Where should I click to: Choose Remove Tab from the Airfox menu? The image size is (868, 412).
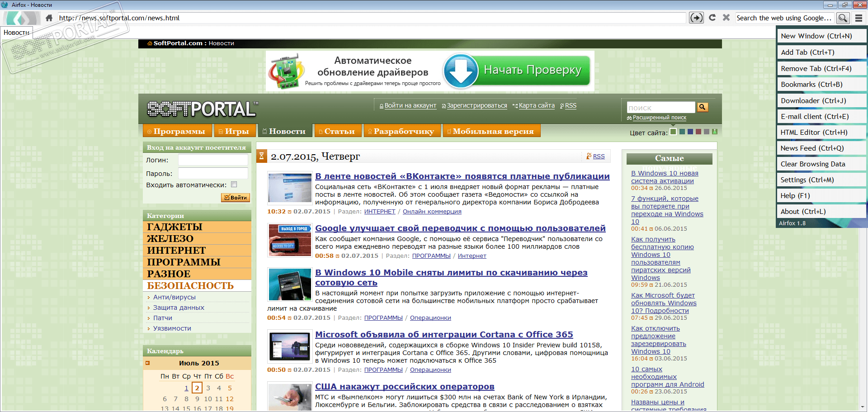point(821,68)
